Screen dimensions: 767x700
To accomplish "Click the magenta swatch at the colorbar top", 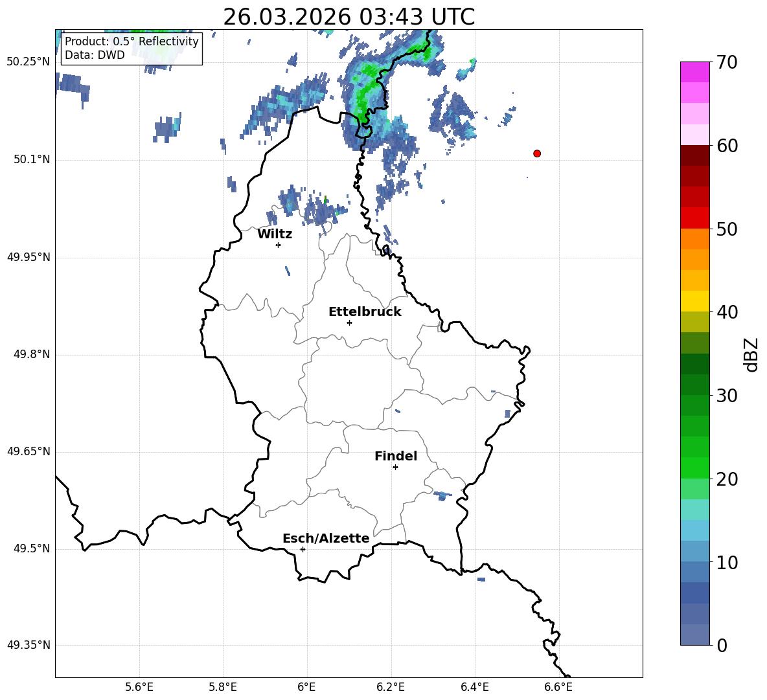I will click(x=695, y=72).
